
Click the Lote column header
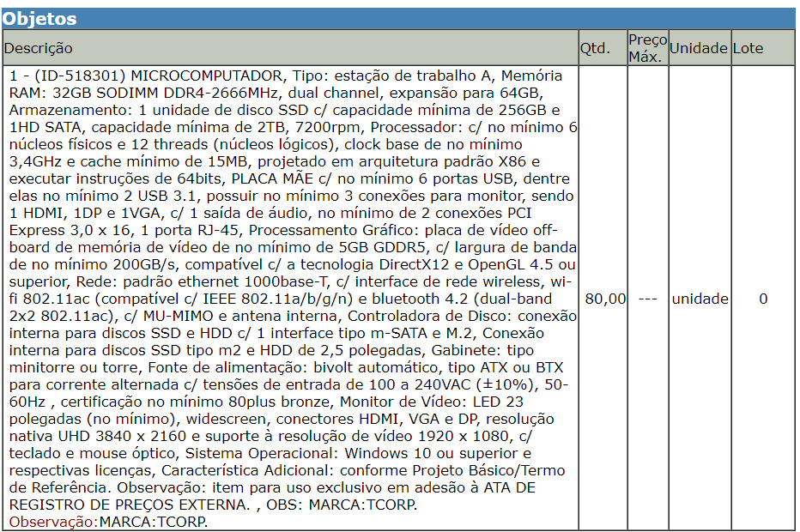click(x=748, y=49)
